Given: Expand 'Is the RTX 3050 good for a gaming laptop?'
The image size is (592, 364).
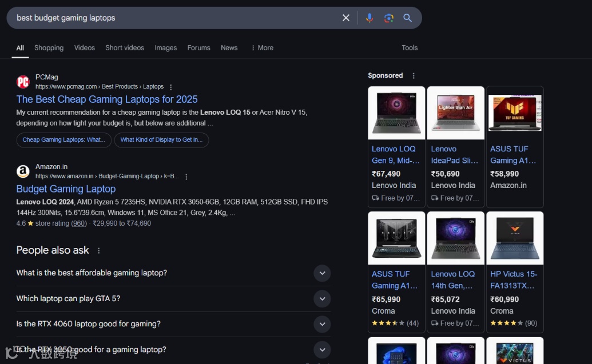Looking at the screenshot, I should (x=173, y=350).
